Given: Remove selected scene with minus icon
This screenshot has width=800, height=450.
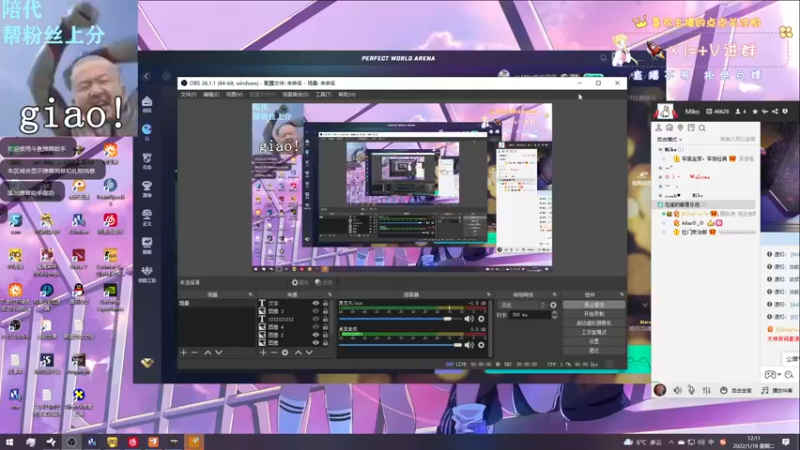Looking at the screenshot, I should click(x=195, y=353).
